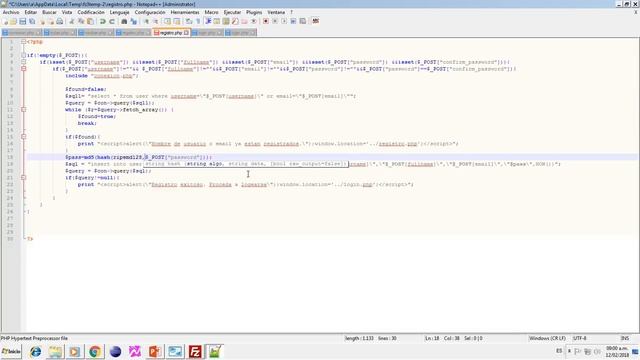The width and height of the screenshot is (640, 360).
Task: Toggle Synchronize Vertical Scrolling
Action: coord(167,21)
